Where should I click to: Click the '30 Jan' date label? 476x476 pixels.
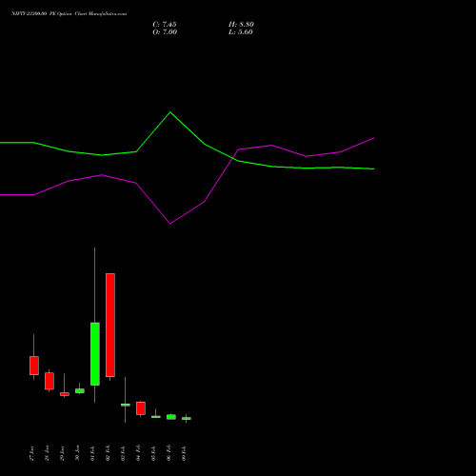point(77,453)
